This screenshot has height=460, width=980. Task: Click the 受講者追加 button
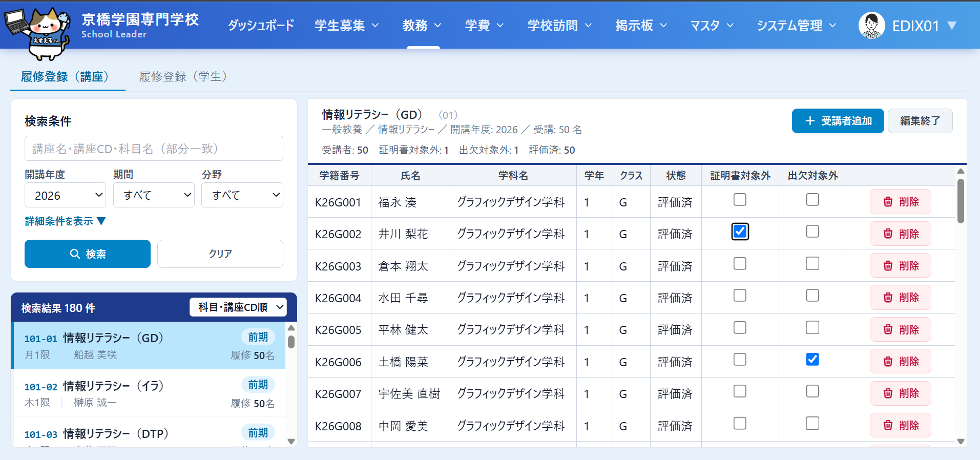point(838,121)
